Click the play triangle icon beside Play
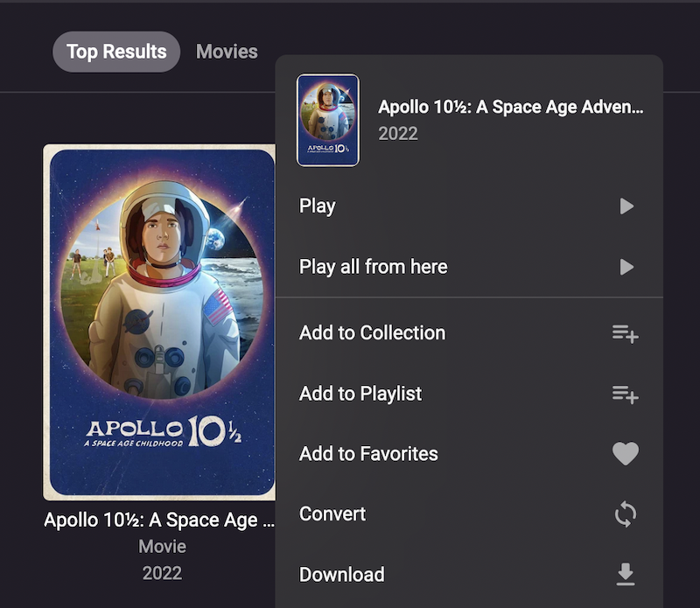 click(x=626, y=206)
